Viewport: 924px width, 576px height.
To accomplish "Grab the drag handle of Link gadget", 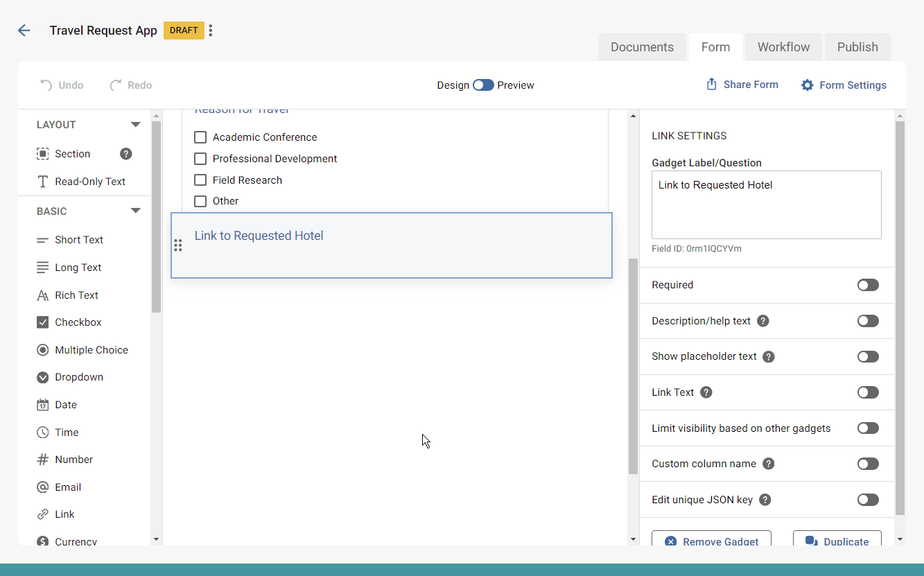I will (x=178, y=245).
